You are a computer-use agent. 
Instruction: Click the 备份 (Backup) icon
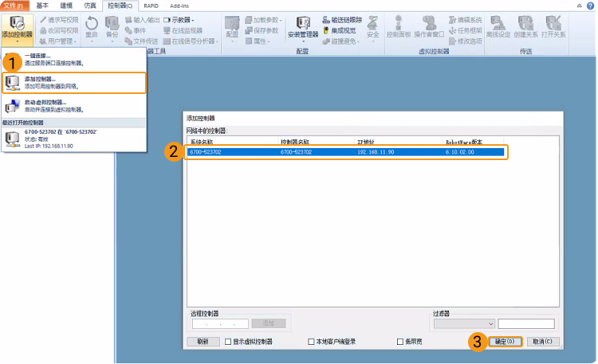112,27
